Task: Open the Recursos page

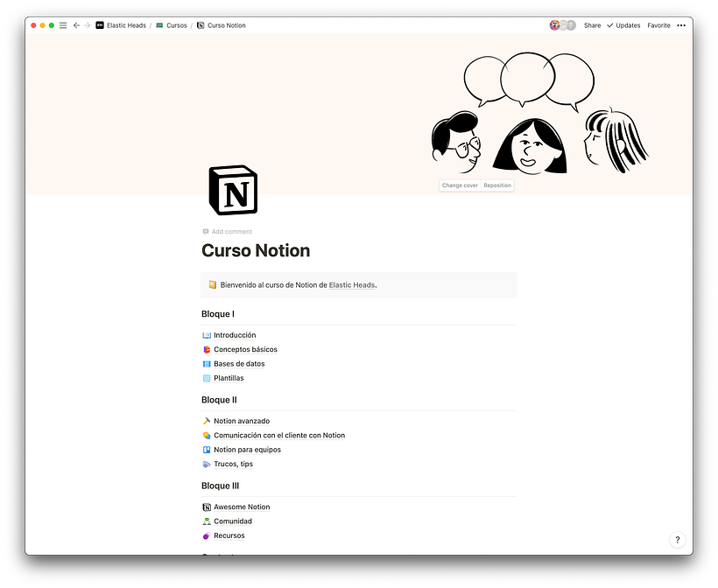Action: pos(229,535)
